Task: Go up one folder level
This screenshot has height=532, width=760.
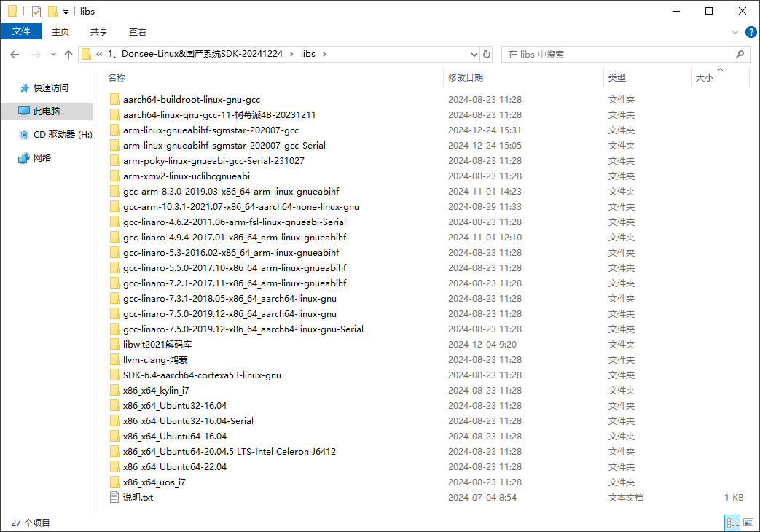Action: [x=68, y=55]
